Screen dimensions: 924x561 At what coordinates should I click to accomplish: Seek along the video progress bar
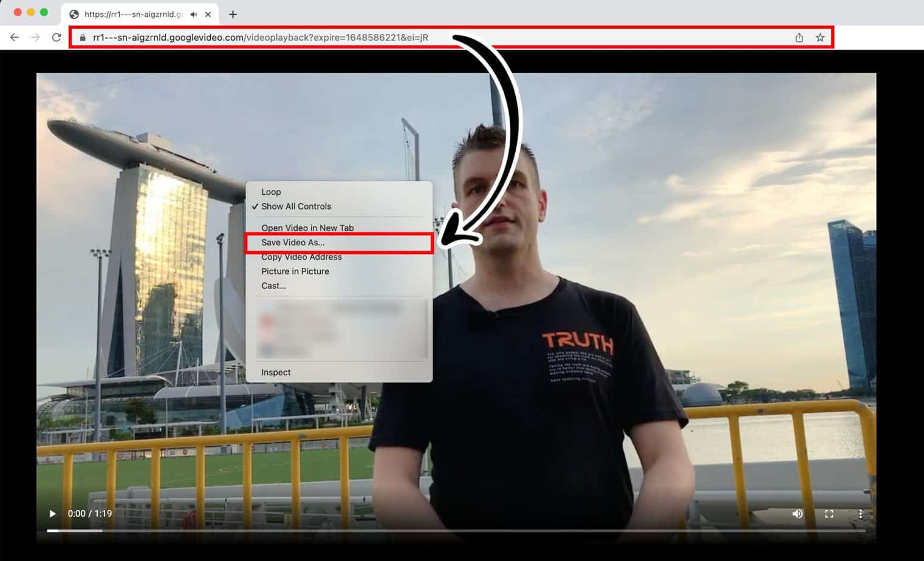click(456, 531)
